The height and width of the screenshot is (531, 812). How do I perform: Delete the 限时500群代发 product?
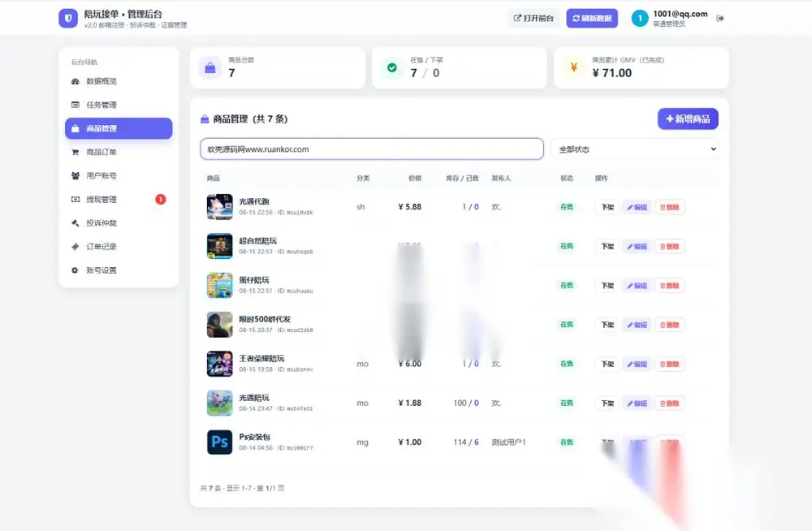[670, 325]
